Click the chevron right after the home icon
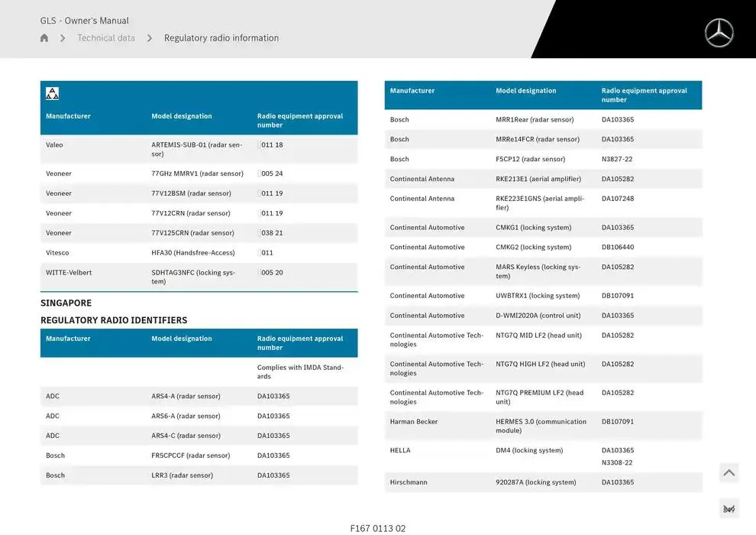This screenshot has width=756, height=535. click(x=63, y=38)
